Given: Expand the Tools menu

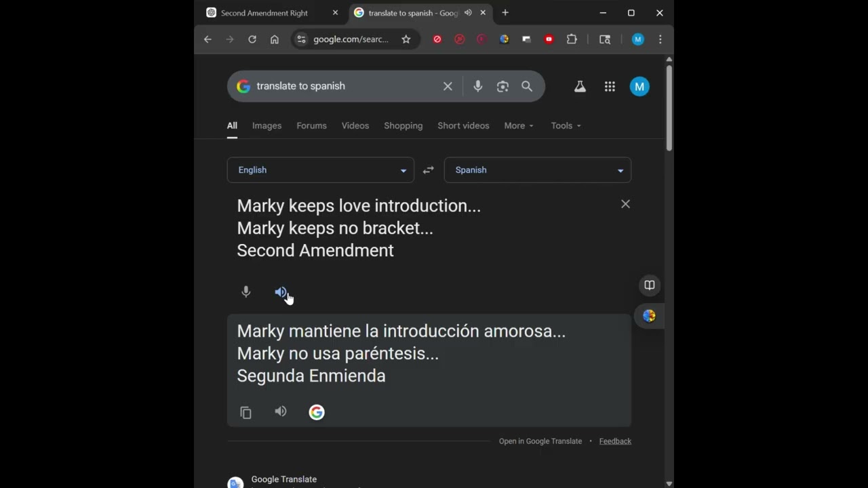Looking at the screenshot, I should [x=566, y=125].
